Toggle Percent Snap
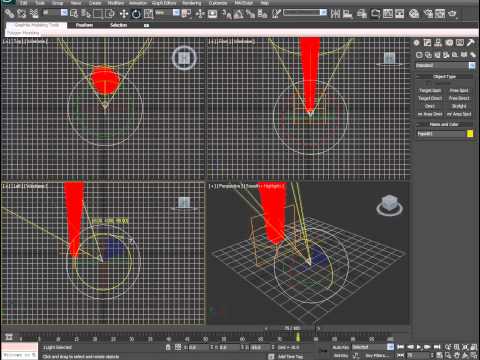Image resolution: width=480 pixels, height=360 pixels. 250,14
